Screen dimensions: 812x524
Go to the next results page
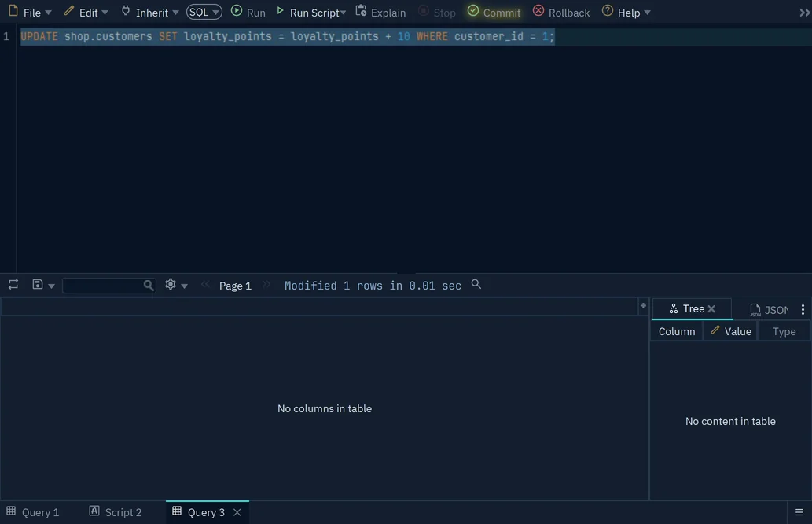click(266, 284)
